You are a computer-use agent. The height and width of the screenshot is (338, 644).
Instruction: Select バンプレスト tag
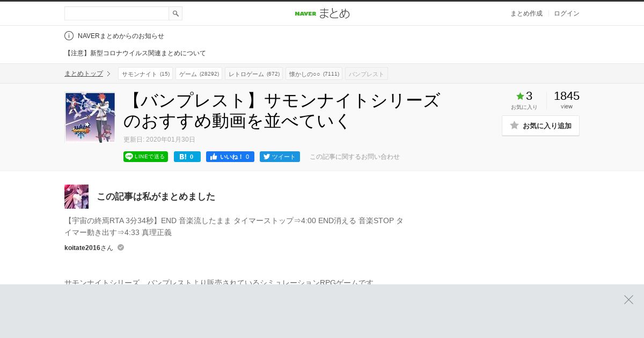[367, 74]
